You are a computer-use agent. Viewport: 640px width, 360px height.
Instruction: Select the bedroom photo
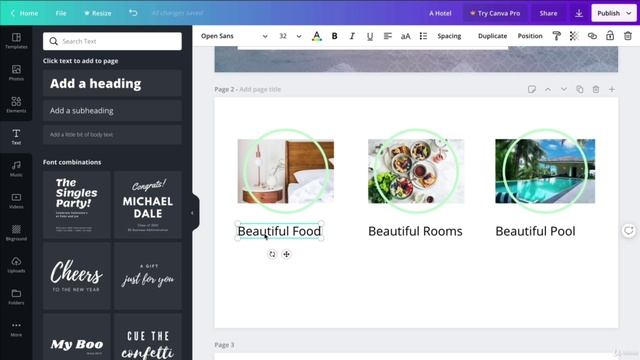pyautogui.click(x=286, y=171)
